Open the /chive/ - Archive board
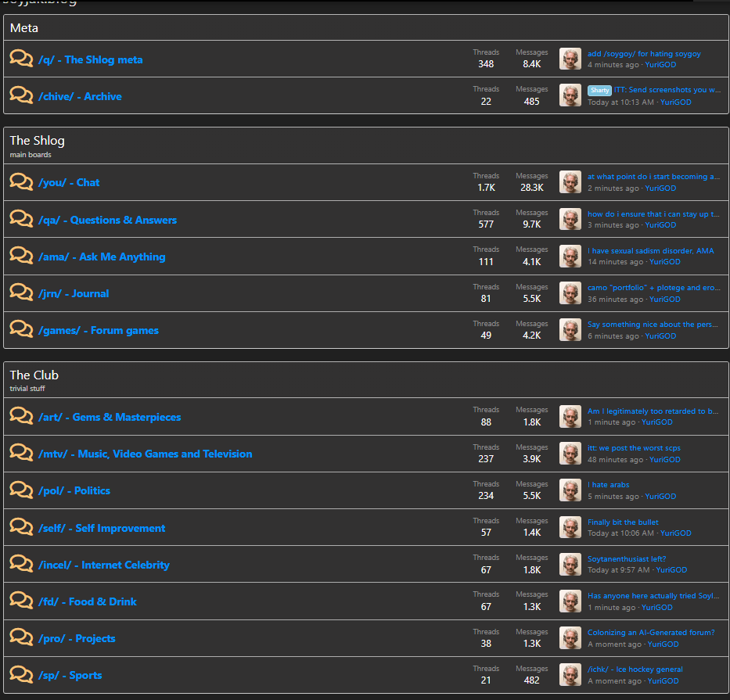This screenshot has width=730, height=700. point(80,96)
